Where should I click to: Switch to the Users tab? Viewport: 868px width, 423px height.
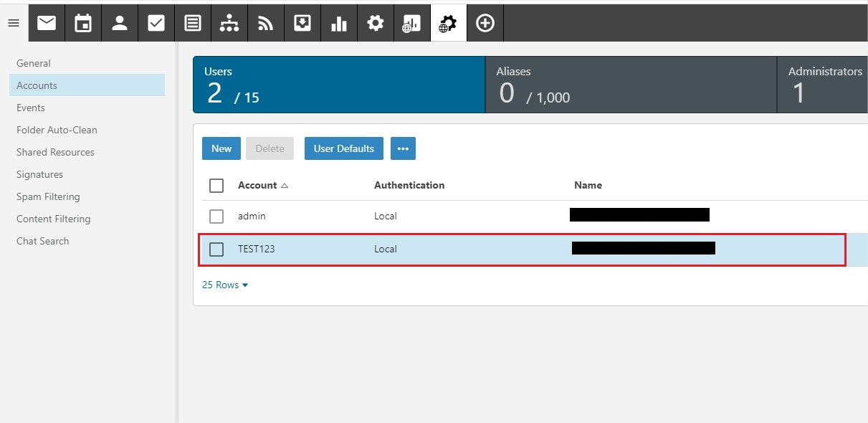pos(339,85)
